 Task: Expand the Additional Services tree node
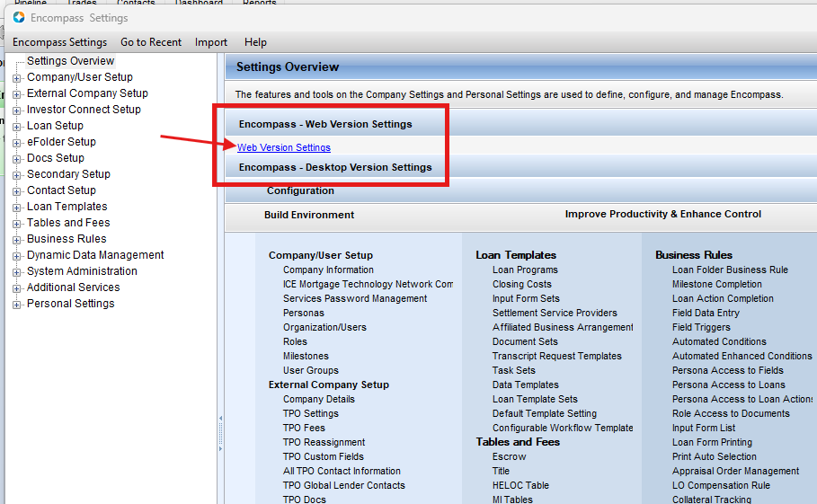click(x=17, y=288)
